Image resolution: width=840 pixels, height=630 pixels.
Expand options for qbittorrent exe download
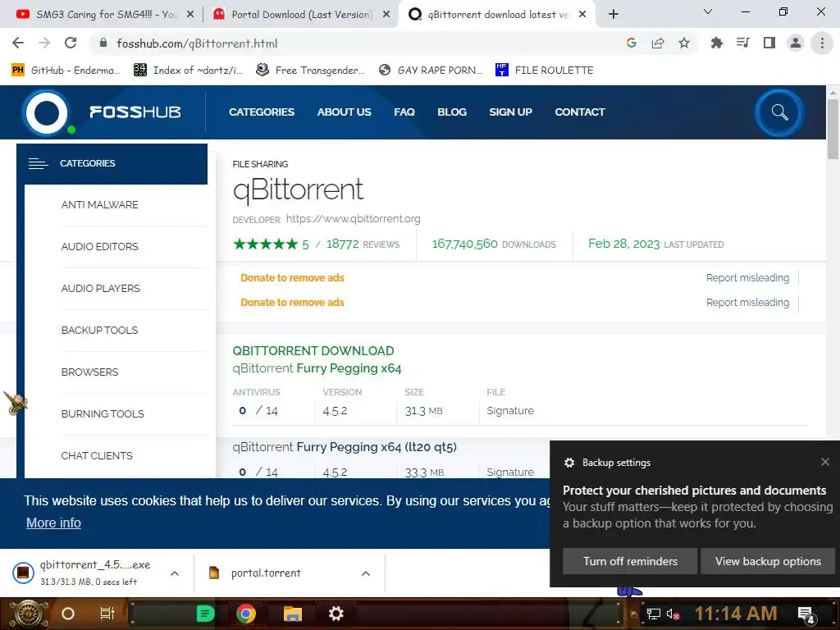tap(175, 573)
